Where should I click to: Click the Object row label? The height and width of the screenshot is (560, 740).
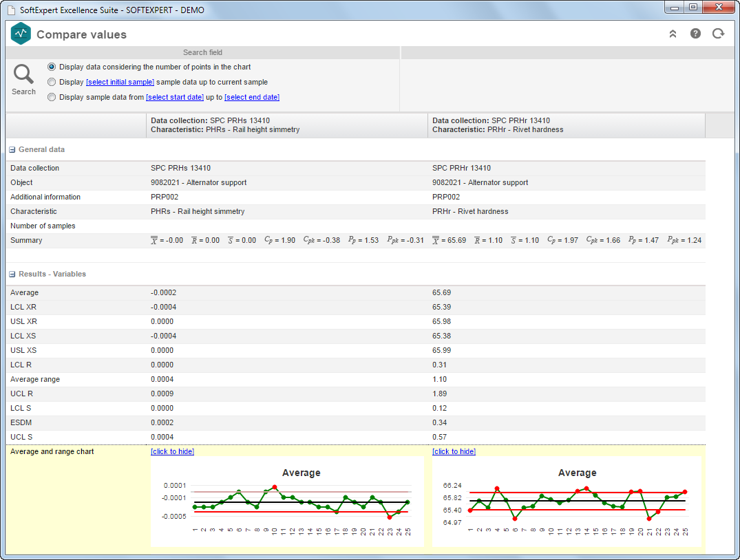tap(22, 182)
